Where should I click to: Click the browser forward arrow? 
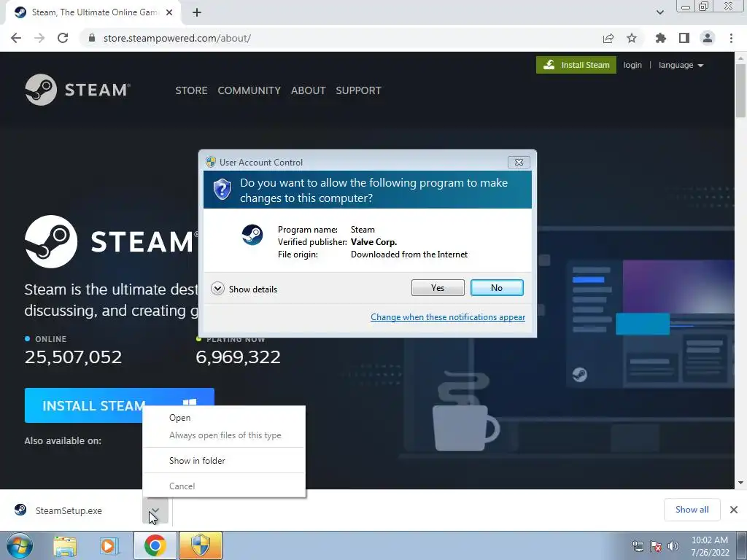[39, 38]
